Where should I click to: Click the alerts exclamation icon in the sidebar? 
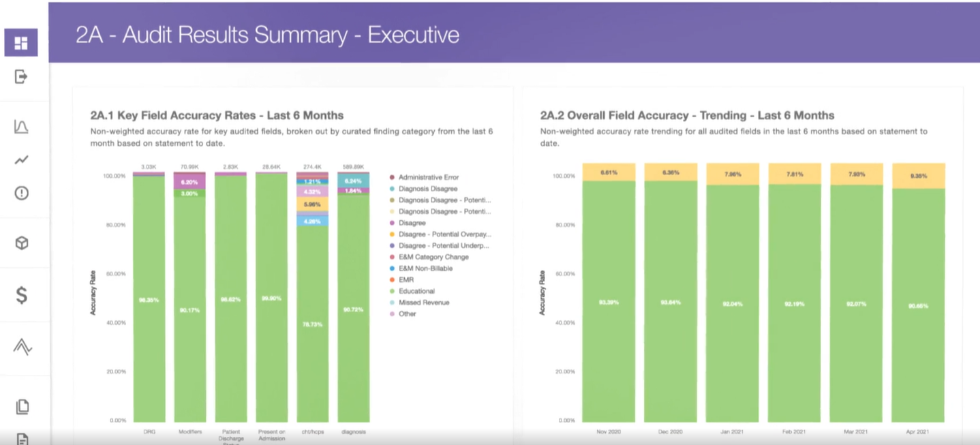pyautogui.click(x=20, y=191)
